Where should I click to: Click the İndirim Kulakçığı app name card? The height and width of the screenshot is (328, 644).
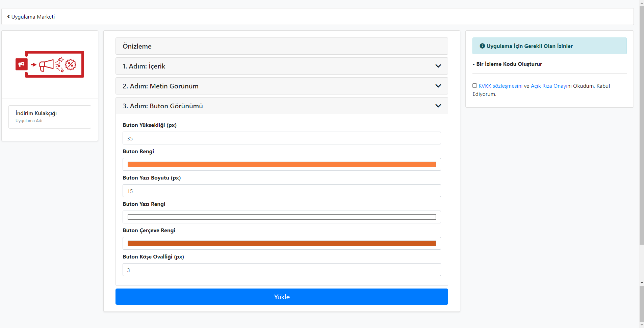coord(50,117)
